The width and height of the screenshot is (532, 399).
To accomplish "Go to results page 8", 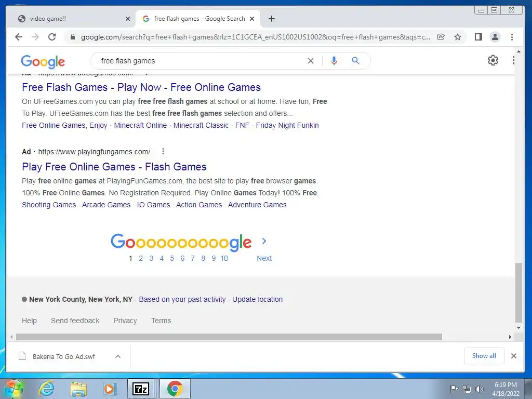I will (x=203, y=258).
